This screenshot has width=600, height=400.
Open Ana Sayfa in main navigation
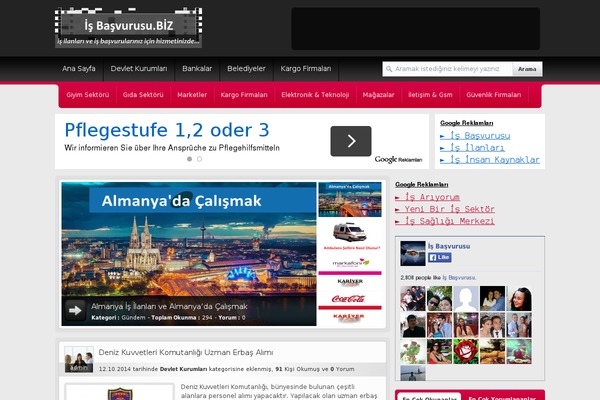click(x=80, y=69)
